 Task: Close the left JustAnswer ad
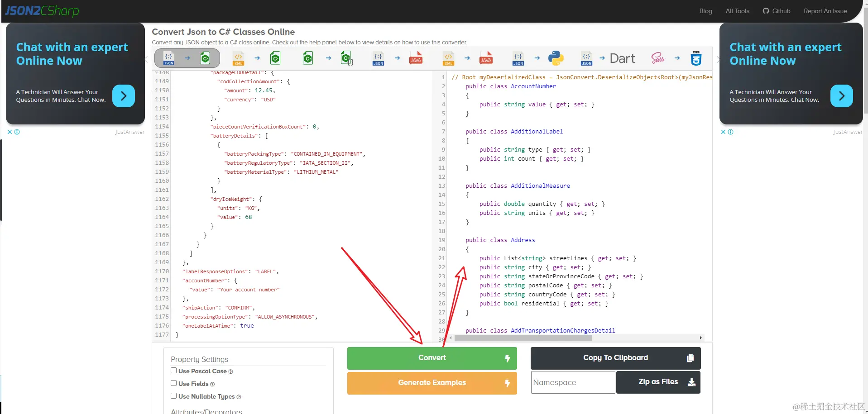click(10, 132)
